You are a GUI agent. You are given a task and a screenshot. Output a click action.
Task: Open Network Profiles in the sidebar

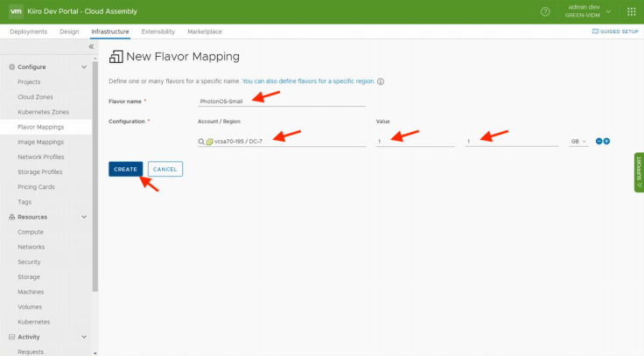40,157
